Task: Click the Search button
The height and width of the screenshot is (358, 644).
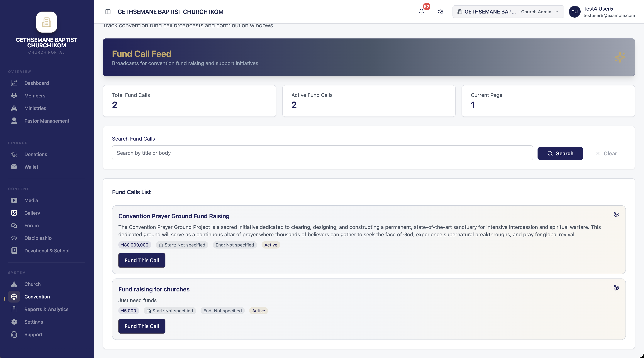Action: click(x=560, y=153)
